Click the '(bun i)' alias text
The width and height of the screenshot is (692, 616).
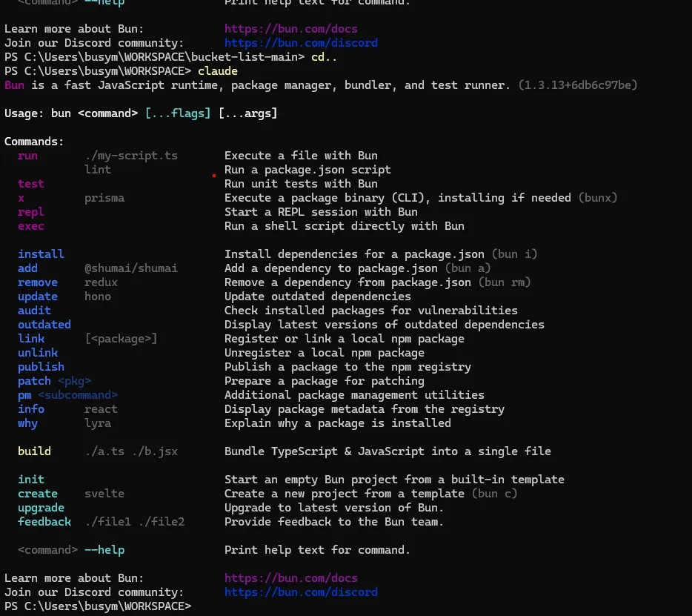tap(515, 254)
